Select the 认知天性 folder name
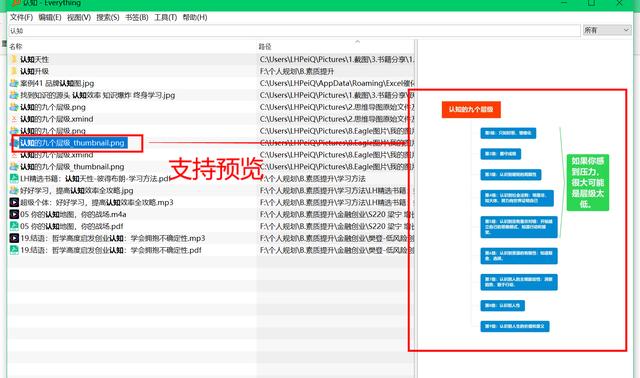This screenshot has width=640, height=378. click(x=34, y=60)
